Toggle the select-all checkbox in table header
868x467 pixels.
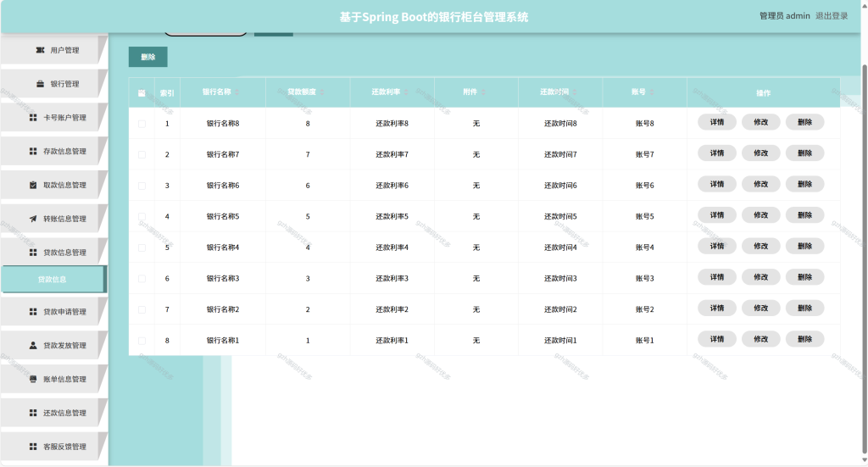(x=142, y=93)
